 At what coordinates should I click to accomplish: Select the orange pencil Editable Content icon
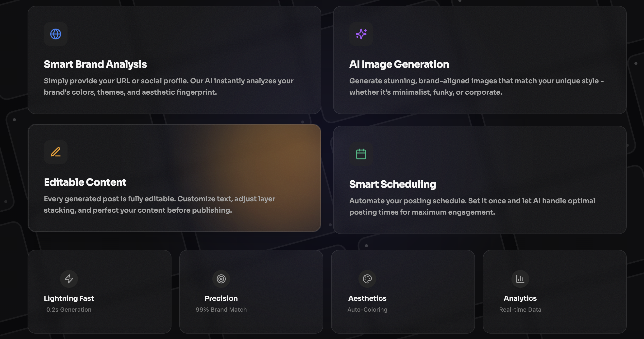(x=55, y=152)
